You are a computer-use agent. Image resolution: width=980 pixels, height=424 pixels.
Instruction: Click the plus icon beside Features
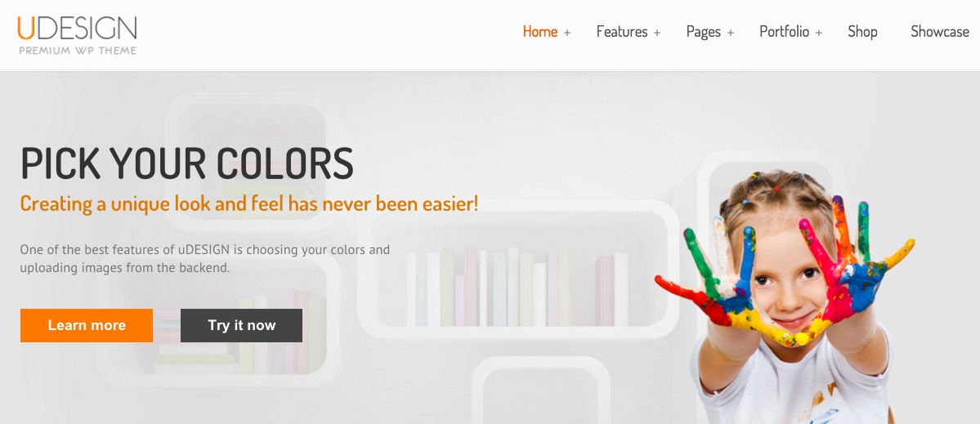coord(657,33)
